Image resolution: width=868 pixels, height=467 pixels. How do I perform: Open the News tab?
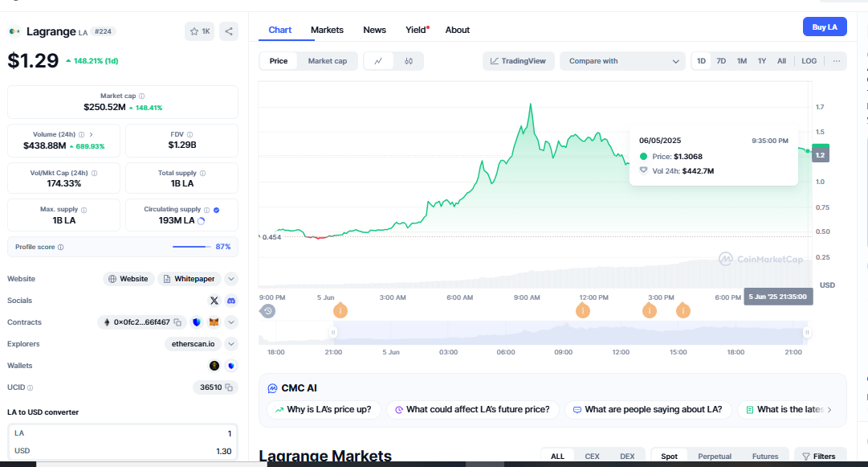[x=374, y=30]
